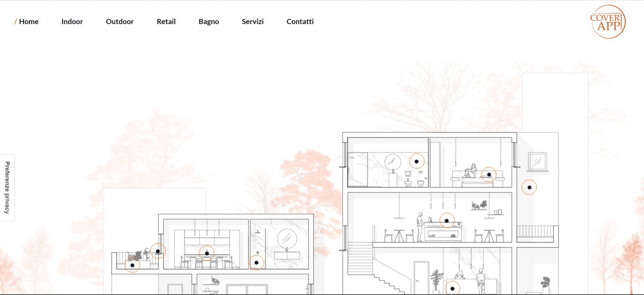Image resolution: width=644 pixels, height=295 pixels.
Task: Click hotspot above the dining table
Action: click(x=207, y=253)
